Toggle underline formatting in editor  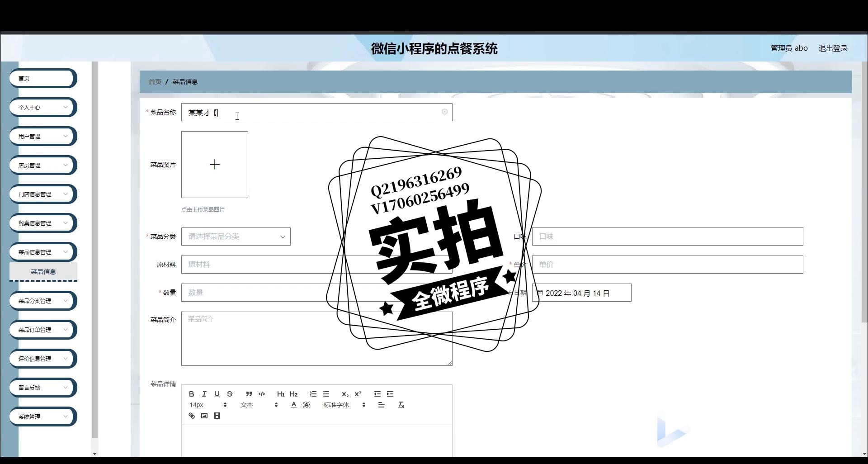coord(217,394)
